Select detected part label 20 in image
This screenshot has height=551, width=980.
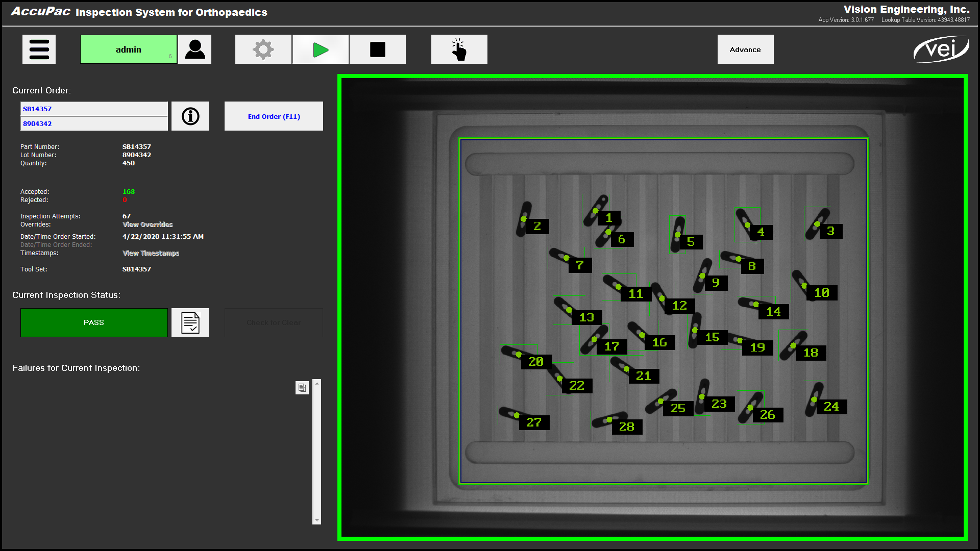pyautogui.click(x=536, y=362)
